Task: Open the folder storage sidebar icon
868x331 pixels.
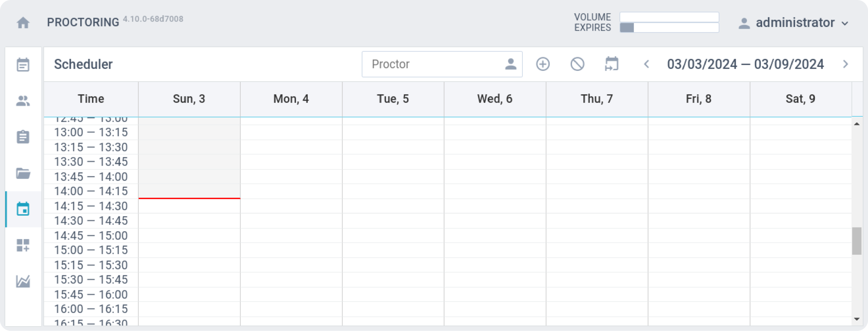Action: tap(23, 173)
